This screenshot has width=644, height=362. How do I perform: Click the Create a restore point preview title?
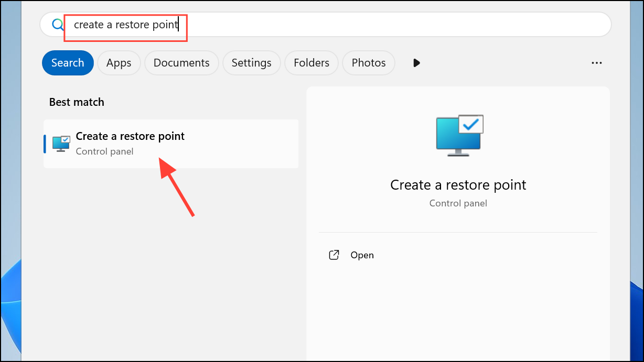(458, 185)
